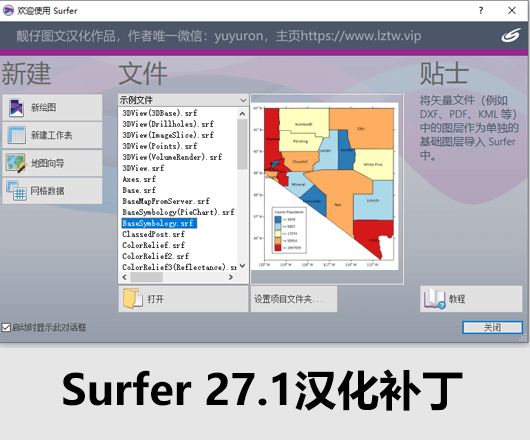Click the 新建工作表 button label
The height and width of the screenshot is (440, 530).
(52, 136)
